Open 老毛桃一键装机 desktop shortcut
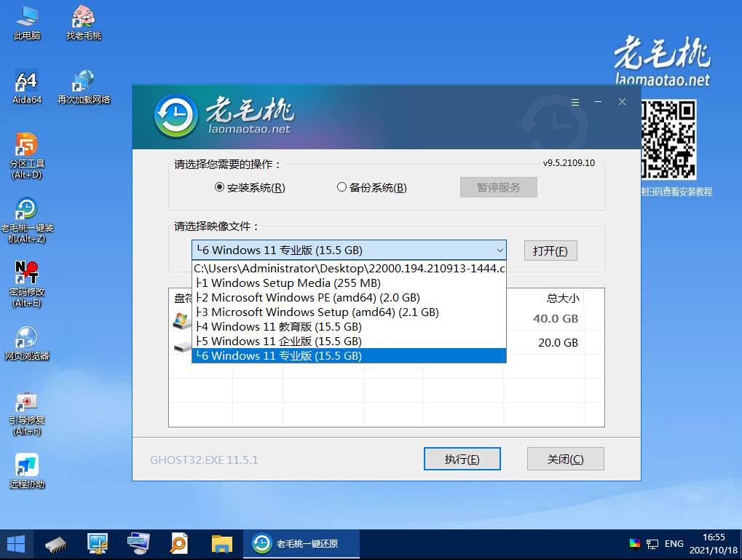This screenshot has width=742, height=560. [x=27, y=220]
